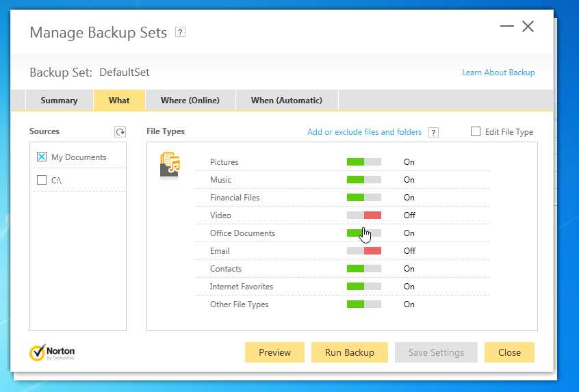This screenshot has height=392, width=579.
Task: Turn off the Pictures backup toggle
Action: click(x=363, y=162)
